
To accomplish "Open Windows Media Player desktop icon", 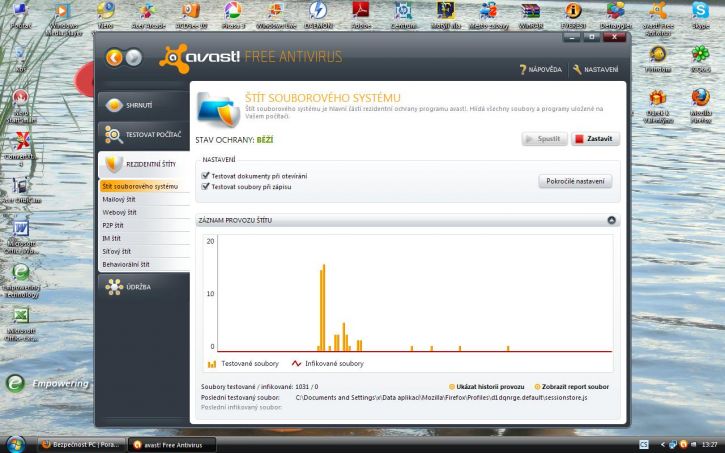I will click(63, 18).
